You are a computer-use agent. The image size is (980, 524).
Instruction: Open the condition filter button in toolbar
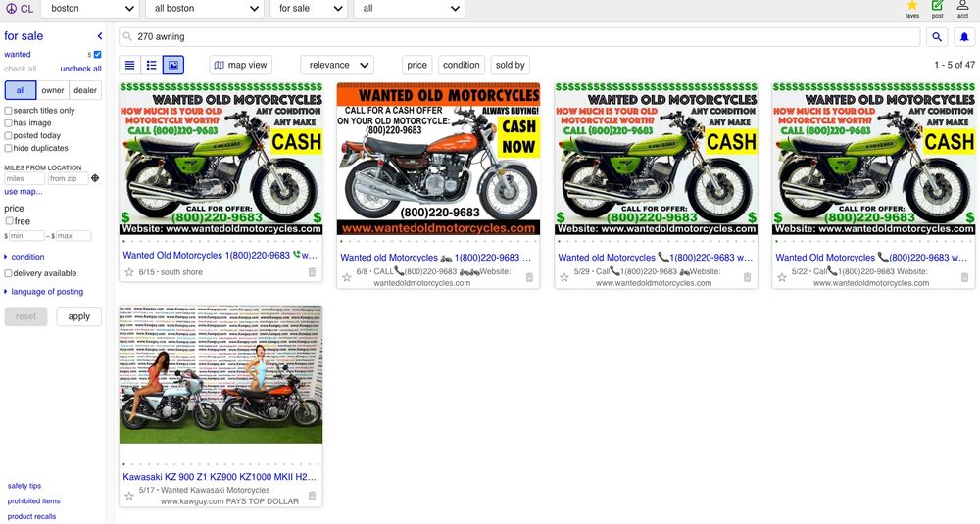(462, 65)
